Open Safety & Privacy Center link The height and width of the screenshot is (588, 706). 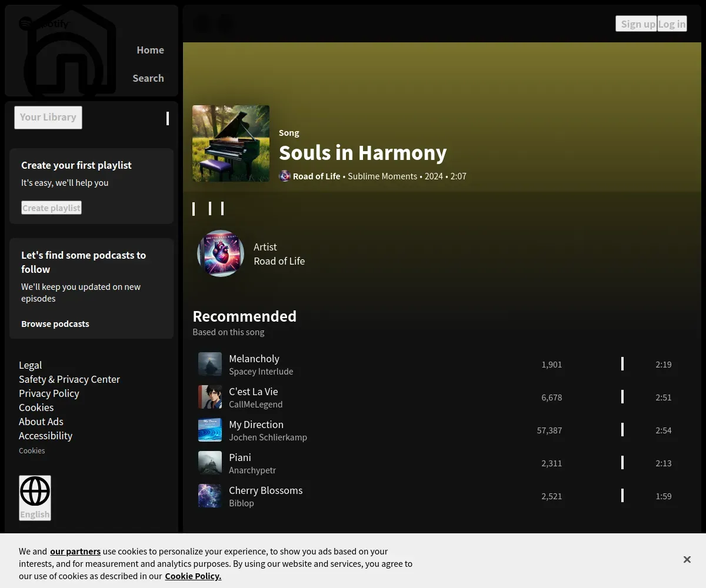click(x=69, y=379)
